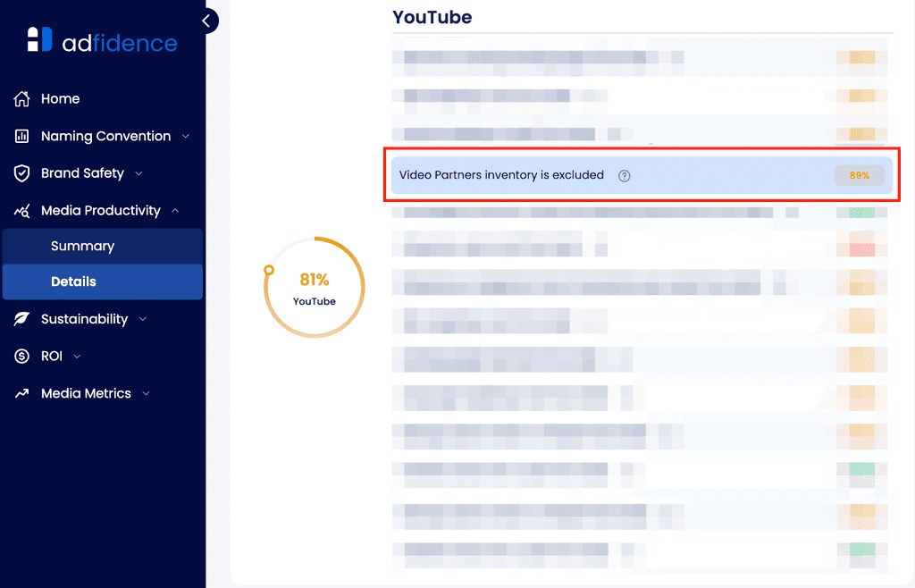Click the Sustainability leaf icon
The width and height of the screenshot is (915, 588).
(20, 319)
